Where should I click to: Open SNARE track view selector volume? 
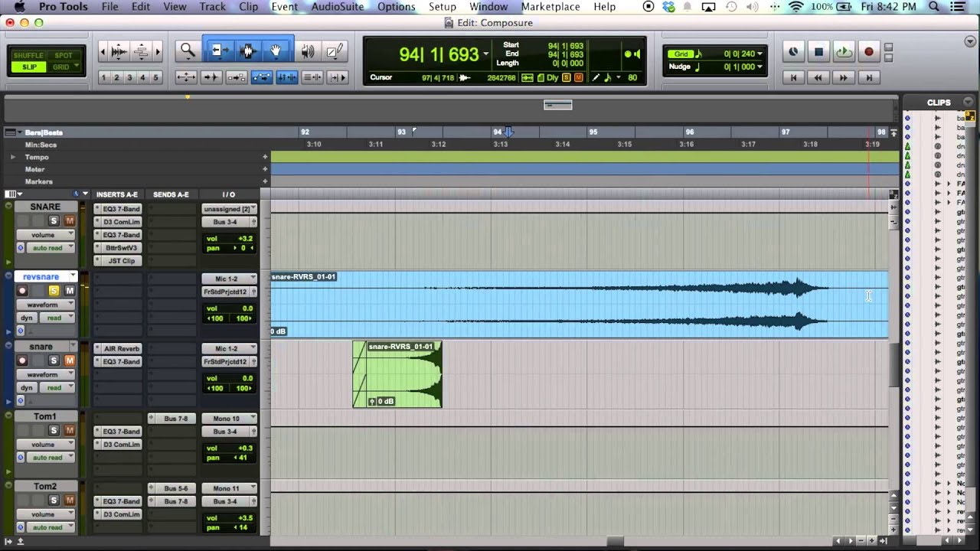[46, 235]
